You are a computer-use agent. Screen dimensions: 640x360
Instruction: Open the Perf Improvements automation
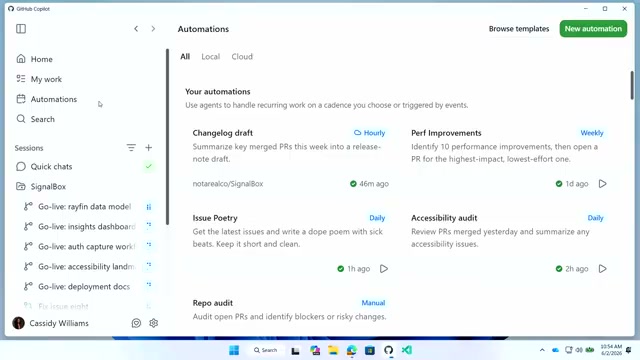(x=446, y=133)
